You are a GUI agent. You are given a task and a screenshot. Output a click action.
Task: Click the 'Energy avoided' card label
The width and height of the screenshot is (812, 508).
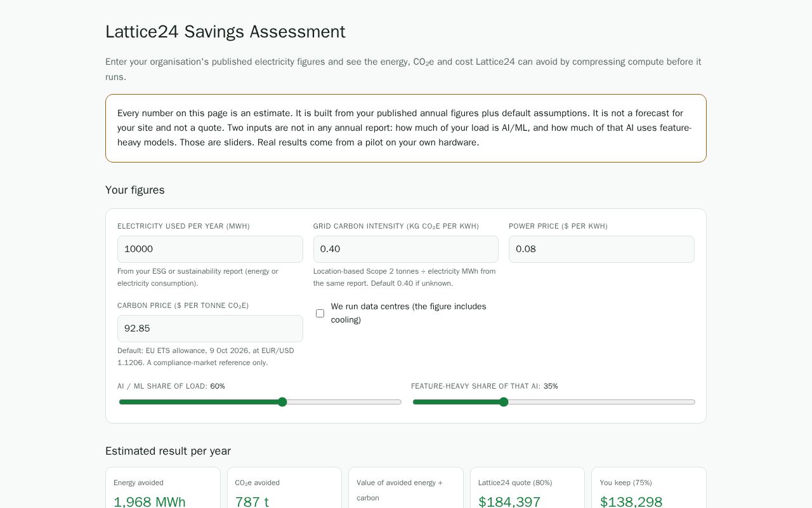coord(138,483)
